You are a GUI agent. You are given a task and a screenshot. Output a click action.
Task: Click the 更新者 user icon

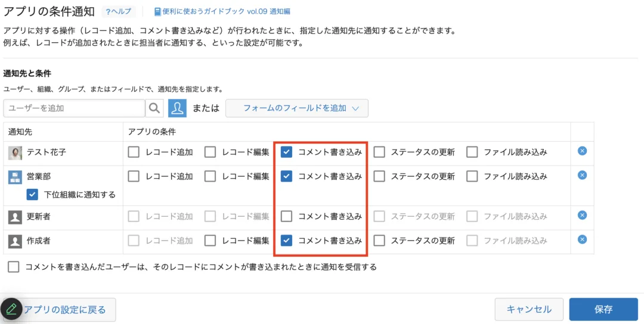(x=15, y=217)
